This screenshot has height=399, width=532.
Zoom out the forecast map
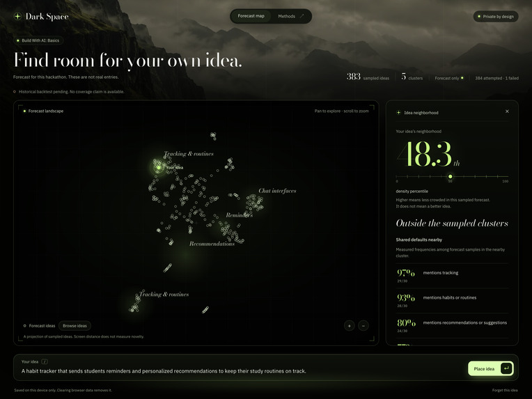click(363, 326)
